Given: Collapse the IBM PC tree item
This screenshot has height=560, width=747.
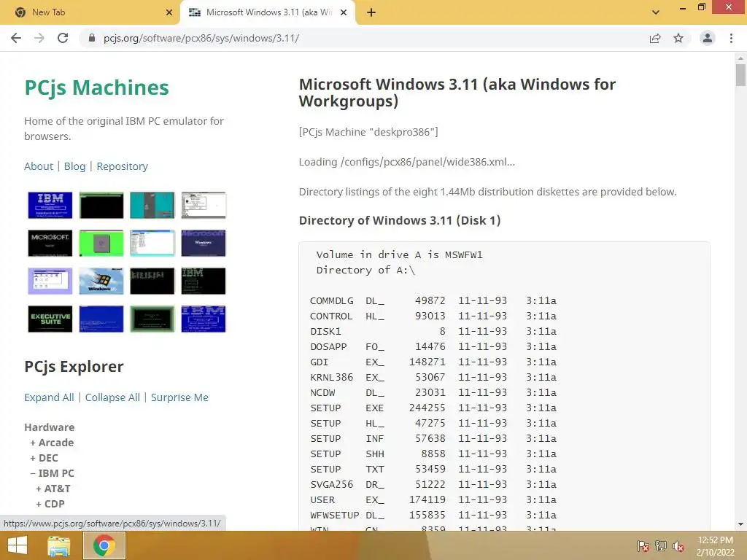Looking at the screenshot, I should click(x=52, y=472).
